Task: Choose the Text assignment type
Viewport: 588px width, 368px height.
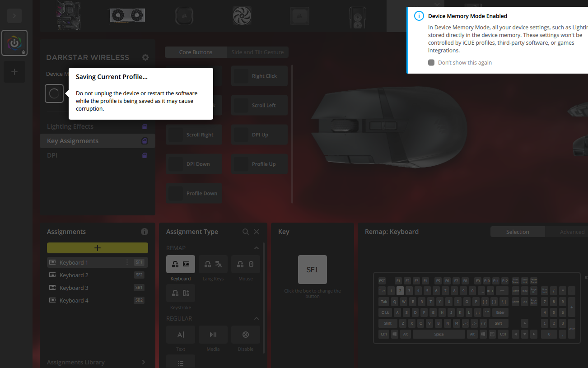Action: pyautogui.click(x=180, y=335)
